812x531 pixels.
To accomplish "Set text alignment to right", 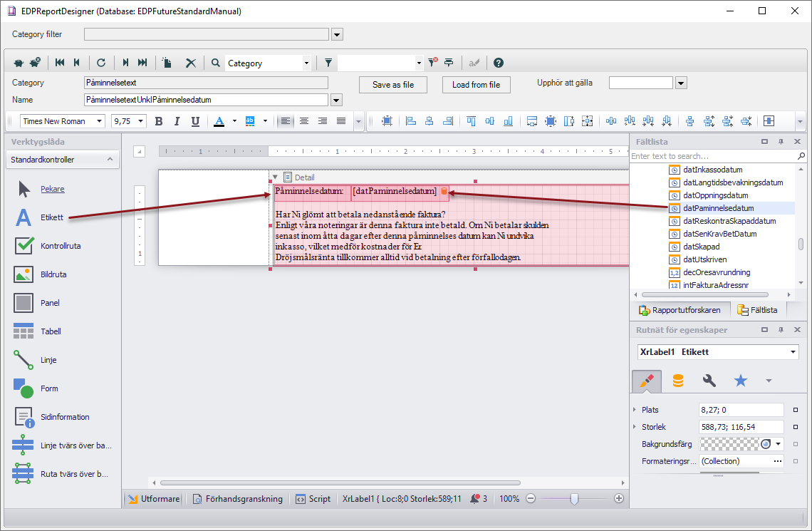I will 323,121.
